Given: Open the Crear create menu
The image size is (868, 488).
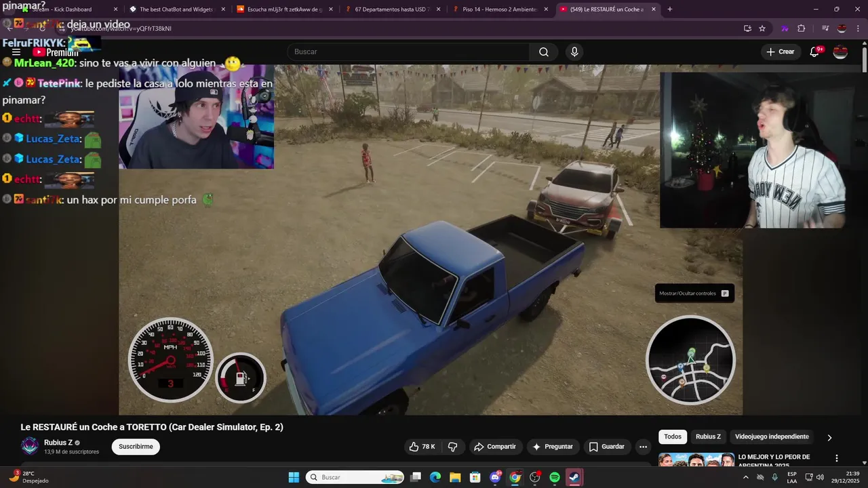Looking at the screenshot, I should [x=781, y=52].
